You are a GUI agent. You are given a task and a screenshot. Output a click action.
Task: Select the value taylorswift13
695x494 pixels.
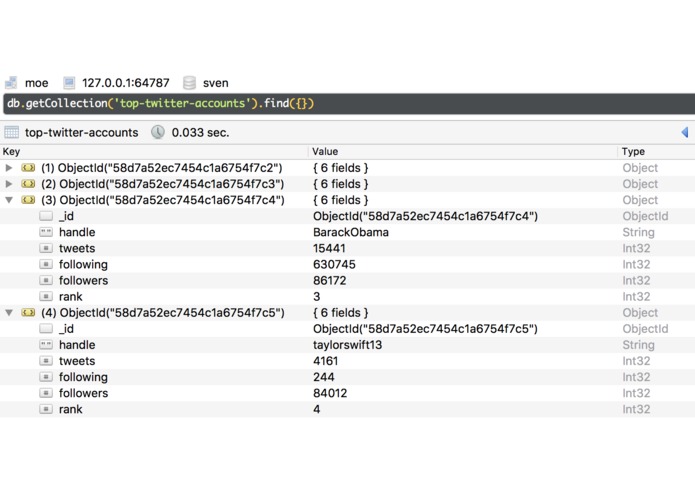click(348, 345)
